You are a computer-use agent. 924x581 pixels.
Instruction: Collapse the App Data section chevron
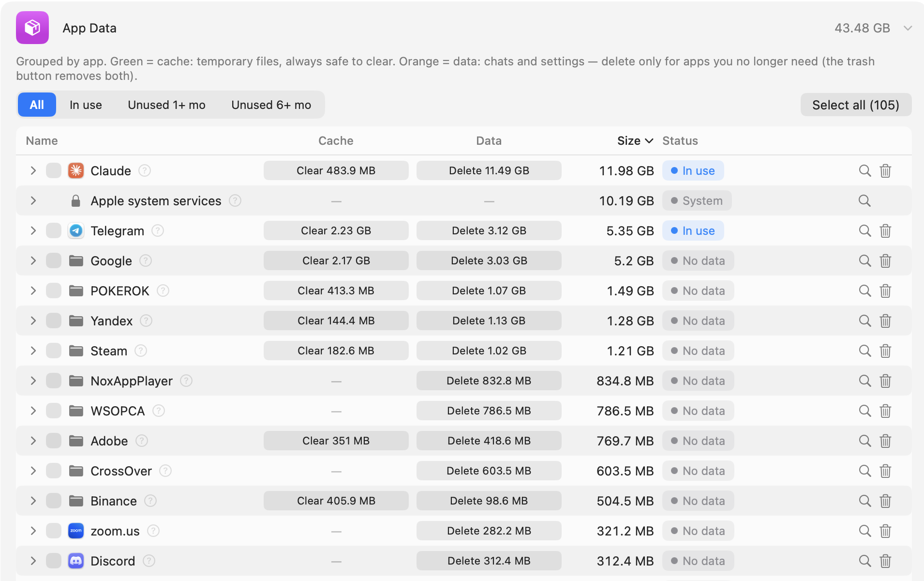[x=908, y=28]
